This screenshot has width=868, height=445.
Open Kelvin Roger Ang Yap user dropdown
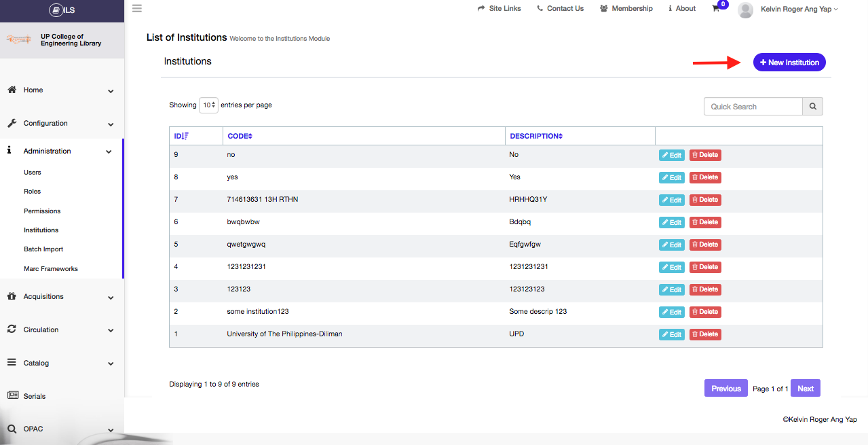pos(799,9)
